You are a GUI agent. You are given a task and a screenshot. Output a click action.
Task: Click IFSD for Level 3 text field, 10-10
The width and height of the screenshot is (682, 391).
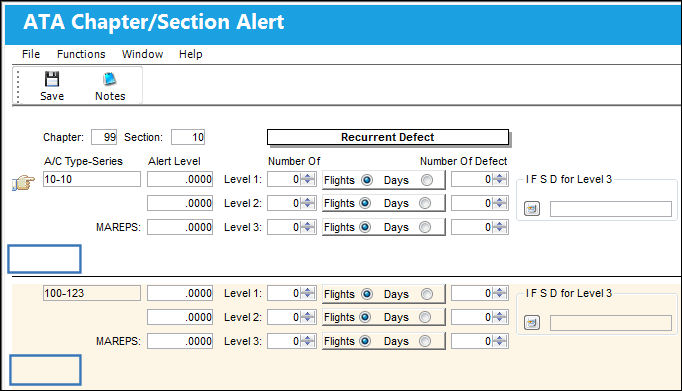[611, 209]
